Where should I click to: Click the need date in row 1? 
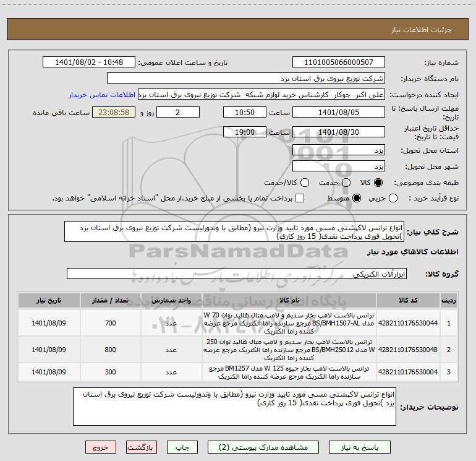click(49, 323)
